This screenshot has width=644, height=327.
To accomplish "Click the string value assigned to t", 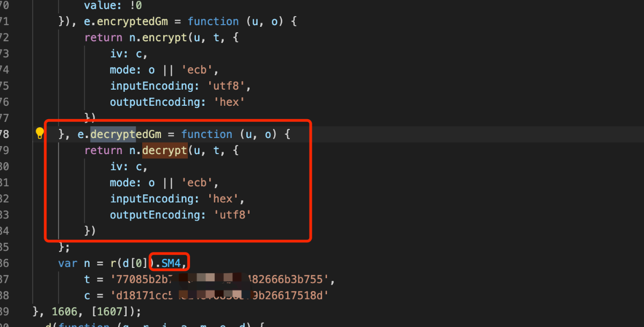I will (x=223, y=279).
